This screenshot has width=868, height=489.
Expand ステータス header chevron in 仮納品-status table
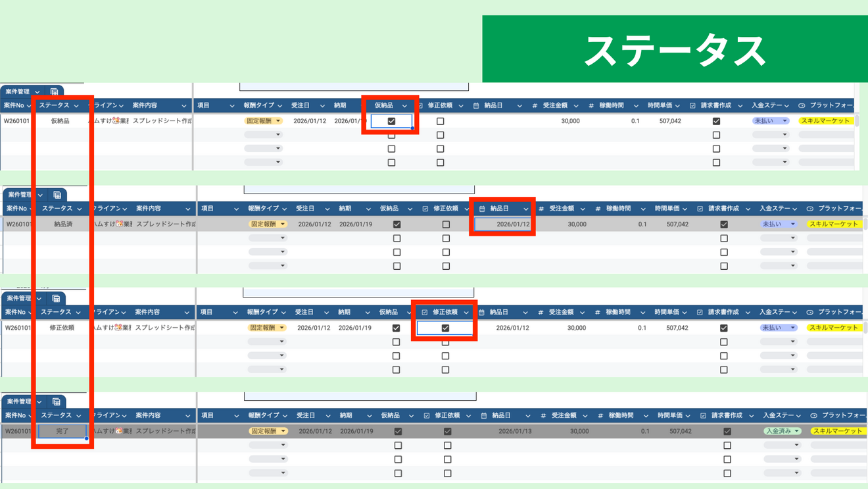click(x=76, y=106)
